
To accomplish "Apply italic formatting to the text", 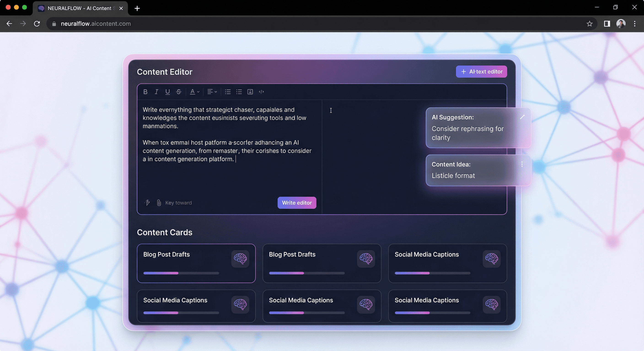I will pyautogui.click(x=156, y=92).
